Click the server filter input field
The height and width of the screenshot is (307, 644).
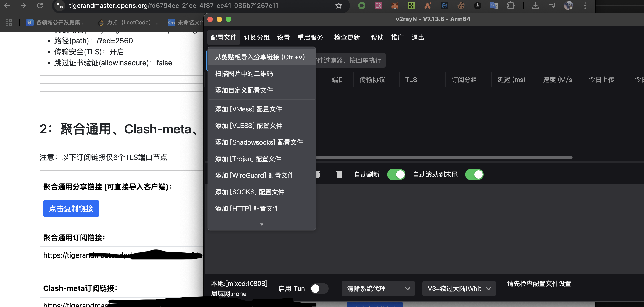point(350,60)
